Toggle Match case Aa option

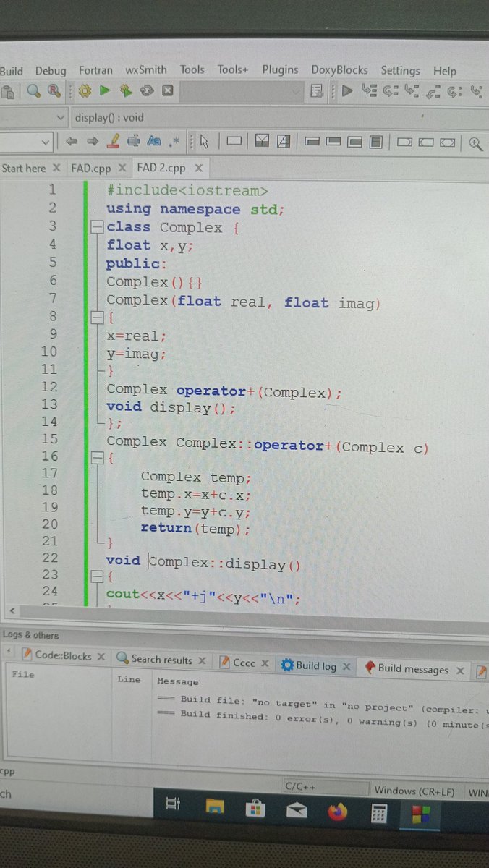[154, 141]
